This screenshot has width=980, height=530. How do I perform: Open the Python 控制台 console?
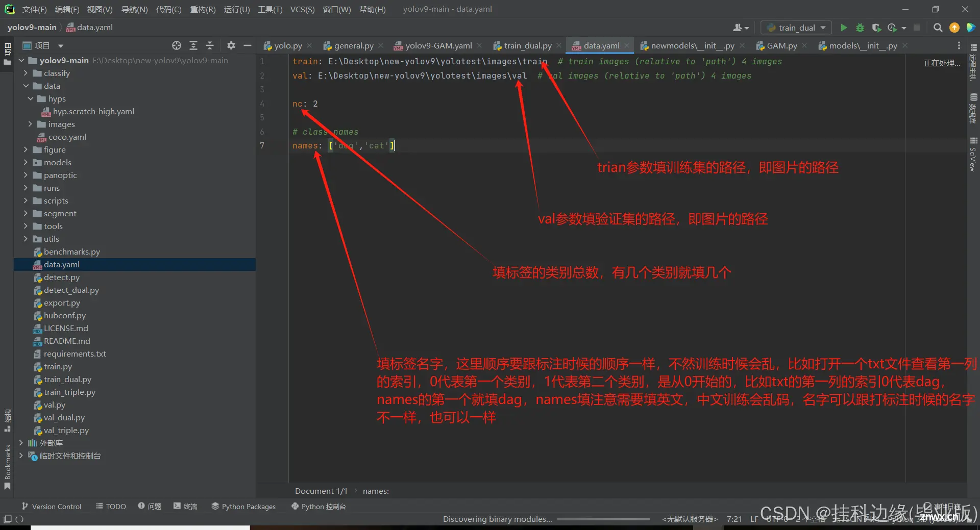(318, 506)
